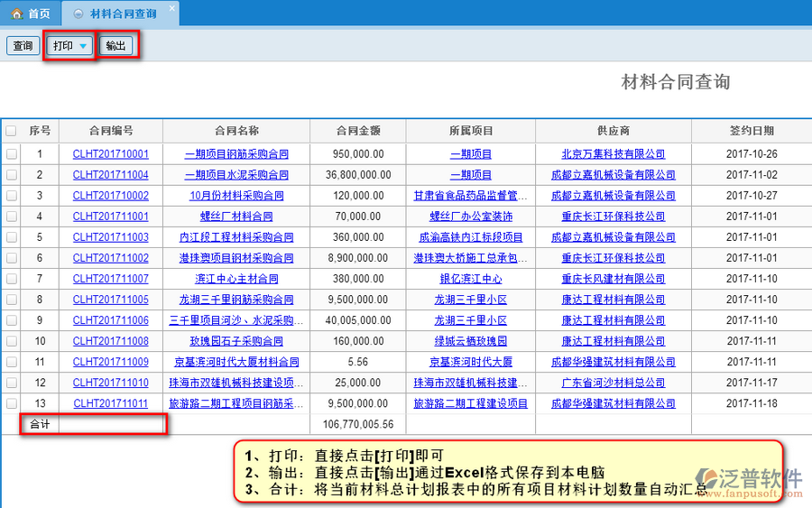The image size is (812, 508).
Task: Open project link 银亿滨江中心
Action: coord(470,279)
